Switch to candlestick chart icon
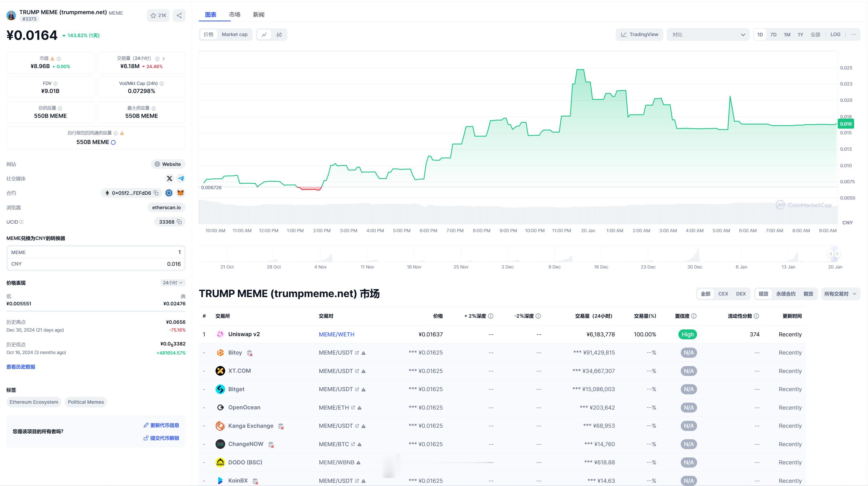 tap(279, 34)
